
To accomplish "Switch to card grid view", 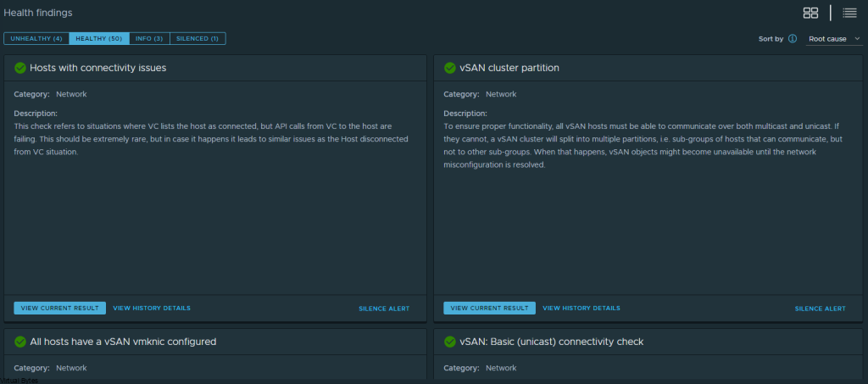I will pos(810,13).
